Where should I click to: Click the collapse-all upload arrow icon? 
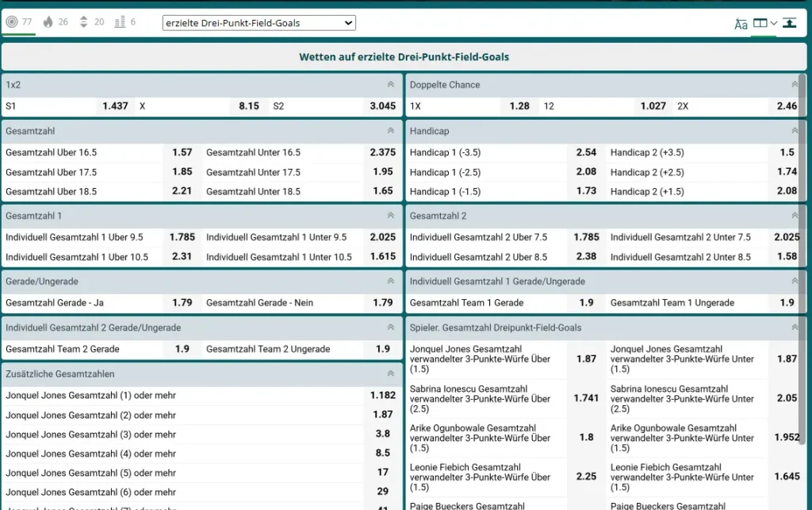point(789,23)
